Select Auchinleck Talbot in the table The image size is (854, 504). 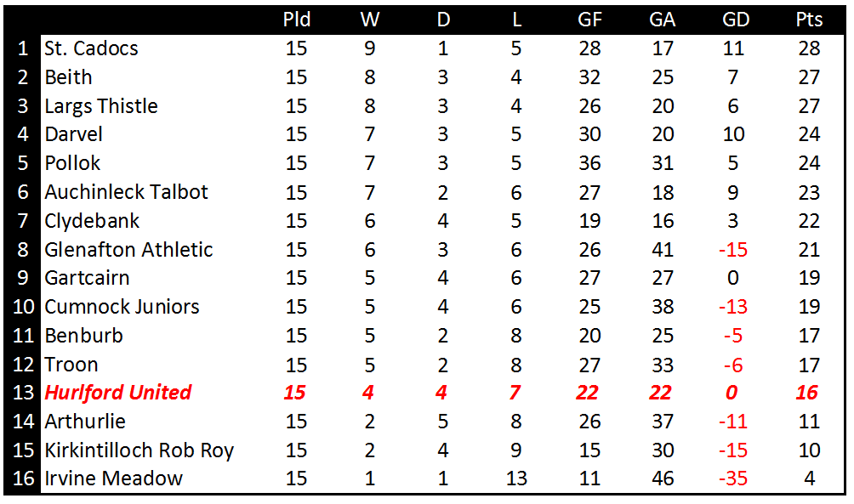[126, 192]
